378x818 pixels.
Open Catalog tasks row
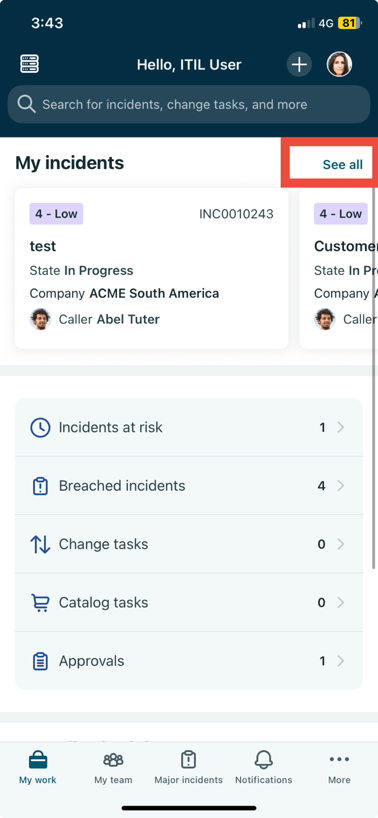tap(189, 603)
